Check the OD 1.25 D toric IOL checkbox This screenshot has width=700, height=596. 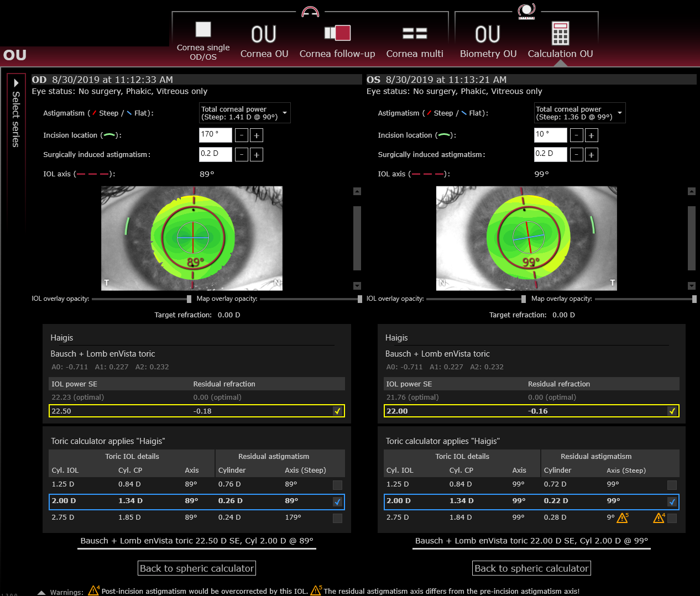pos(337,485)
